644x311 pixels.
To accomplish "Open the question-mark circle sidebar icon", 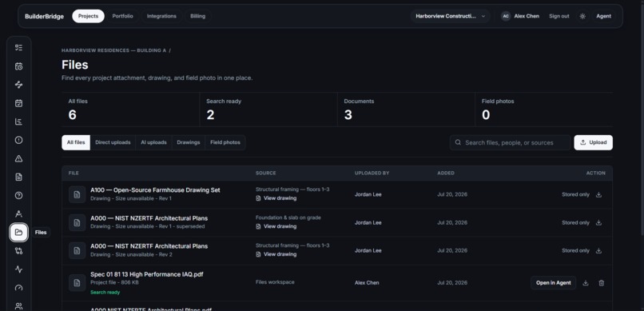I will (x=18, y=196).
